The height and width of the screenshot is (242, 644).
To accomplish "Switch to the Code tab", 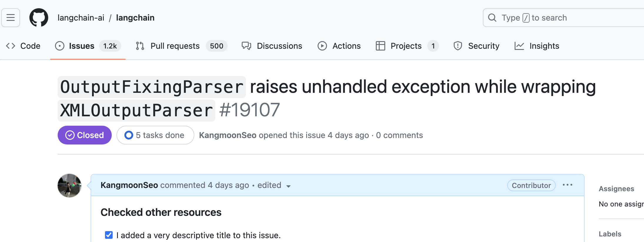I will [24, 46].
